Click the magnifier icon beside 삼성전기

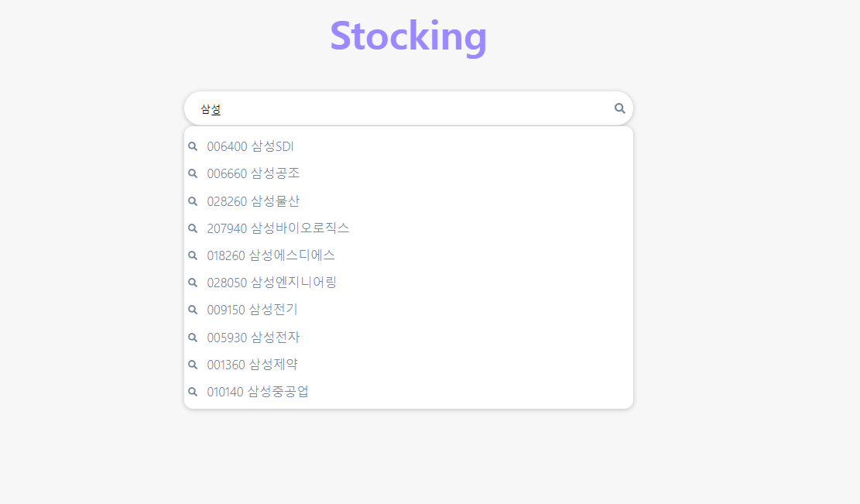193,309
